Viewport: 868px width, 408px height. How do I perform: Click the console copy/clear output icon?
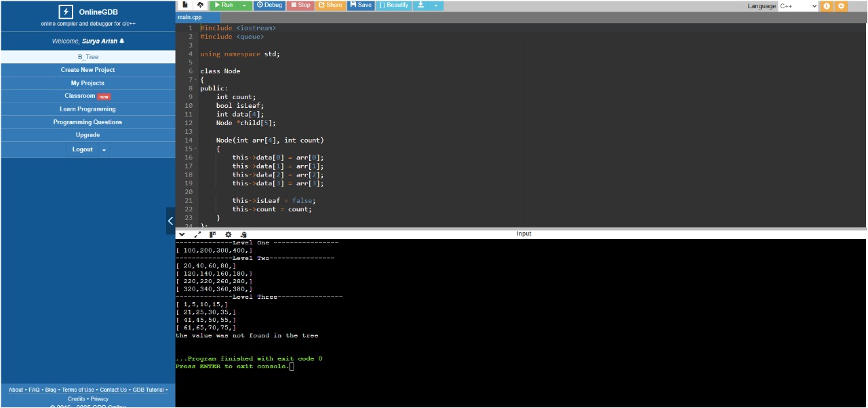tap(243, 234)
